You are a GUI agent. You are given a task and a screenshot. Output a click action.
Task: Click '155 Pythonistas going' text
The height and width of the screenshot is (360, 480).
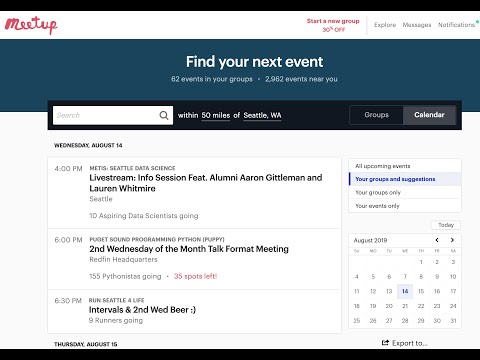pos(125,276)
